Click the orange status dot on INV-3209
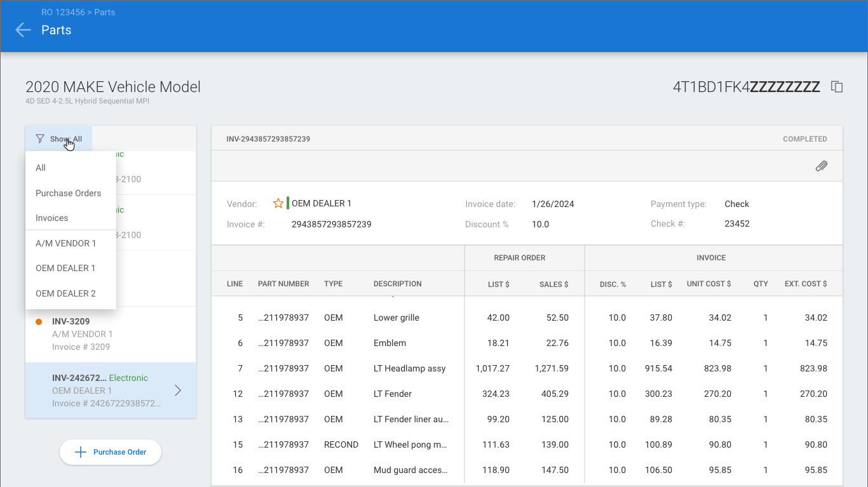868x487 pixels. pyautogui.click(x=39, y=322)
